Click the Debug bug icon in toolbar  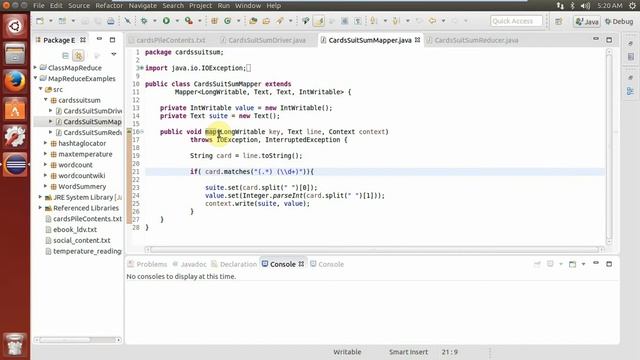click(x=144, y=21)
